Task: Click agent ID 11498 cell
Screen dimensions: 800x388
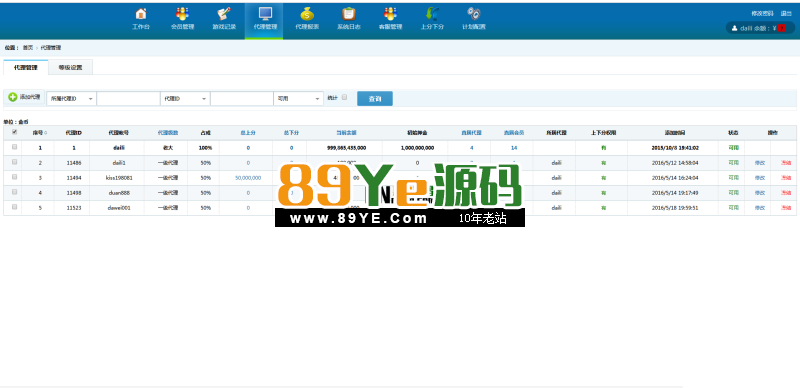Action: tap(74, 193)
